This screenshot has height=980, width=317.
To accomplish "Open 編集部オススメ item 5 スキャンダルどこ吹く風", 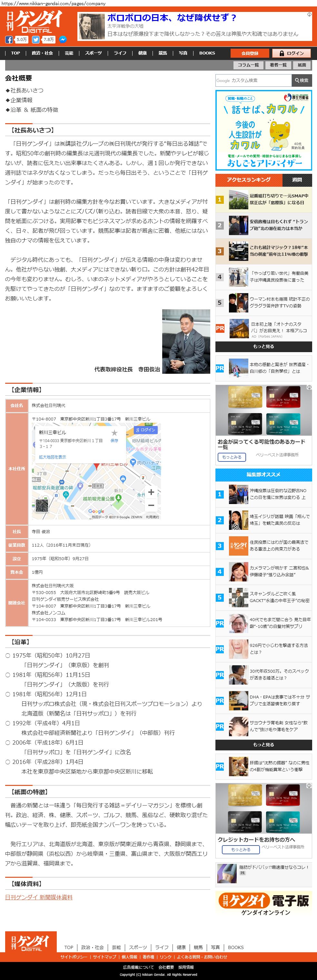I will coord(264,598).
